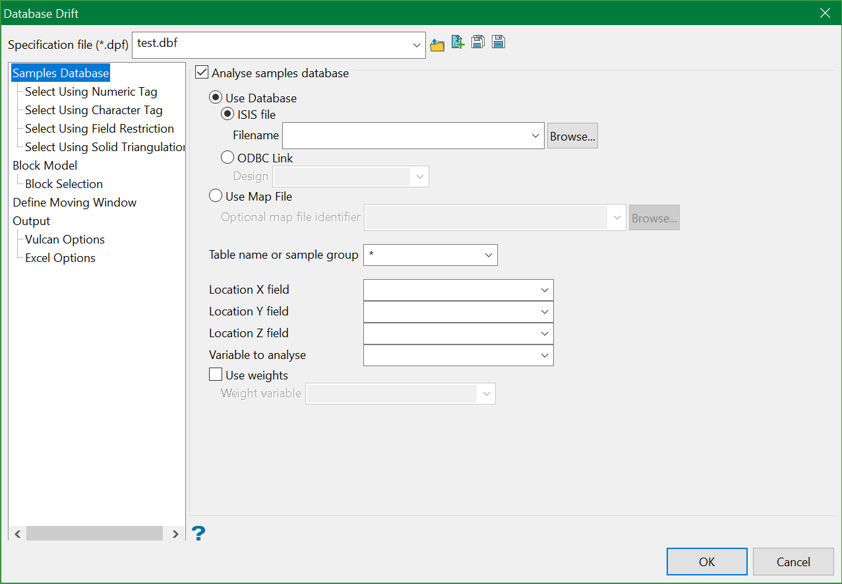Expand the Table name or sample group dropdown
This screenshot has width=842, height=584.
(488, 255)
